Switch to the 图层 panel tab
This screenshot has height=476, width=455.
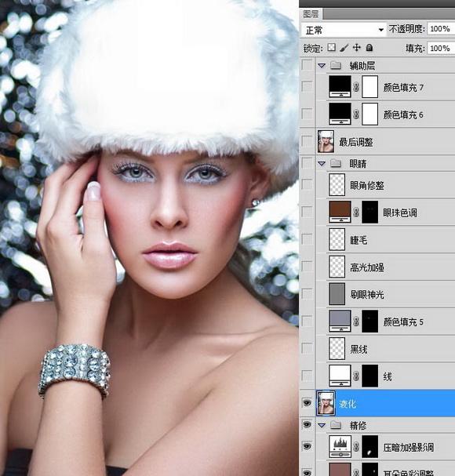pyautogui.click(x=311, y=14)
